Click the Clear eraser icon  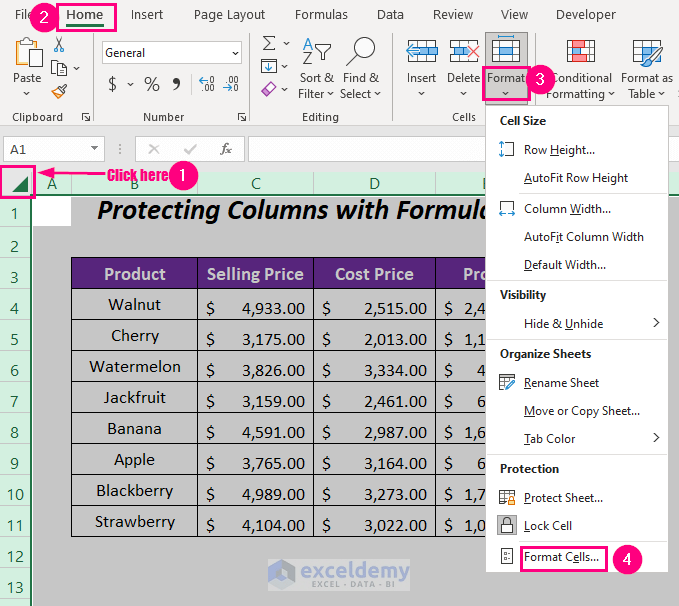point(269,89)
